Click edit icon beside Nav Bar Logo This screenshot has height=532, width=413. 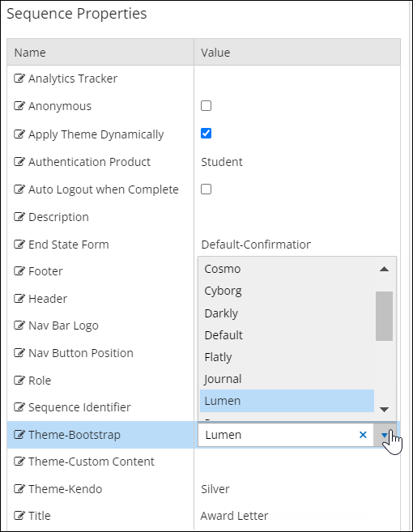19,326
